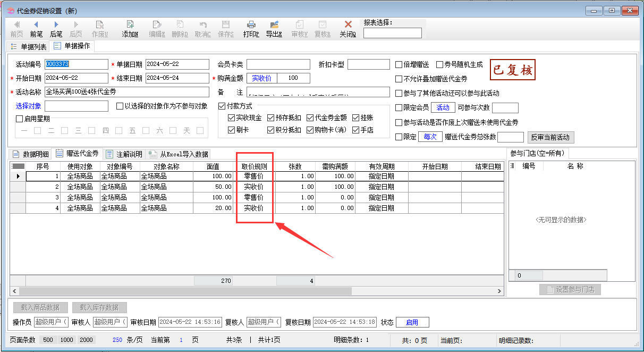Go to next record with 后笔
The width and height of the screenshot is (644, 352).
pos(56,29)
